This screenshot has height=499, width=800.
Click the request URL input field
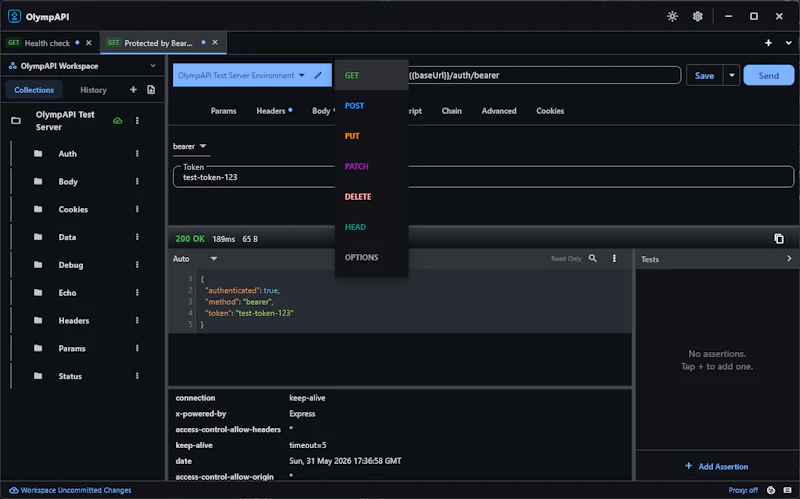544,76
